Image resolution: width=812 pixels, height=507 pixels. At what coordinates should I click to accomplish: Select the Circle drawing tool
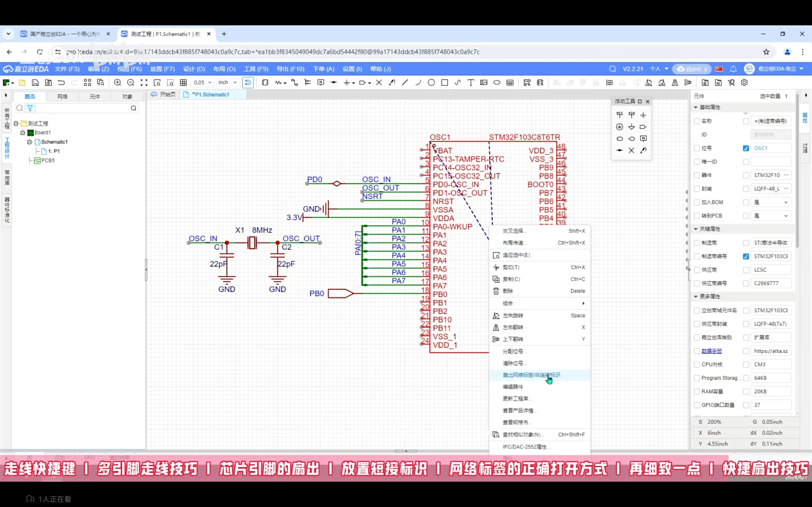click(x=431, y=82)
